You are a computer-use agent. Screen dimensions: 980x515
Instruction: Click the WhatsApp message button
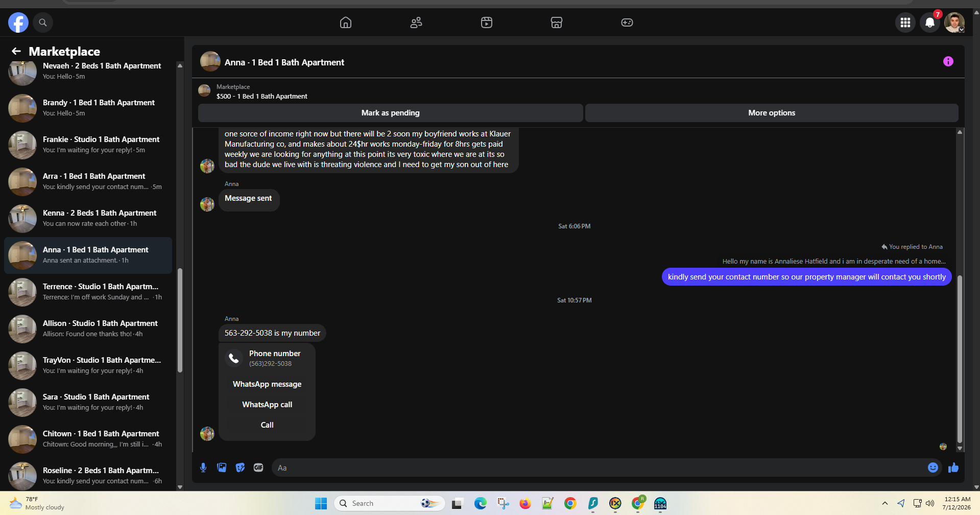click(267, 384)
